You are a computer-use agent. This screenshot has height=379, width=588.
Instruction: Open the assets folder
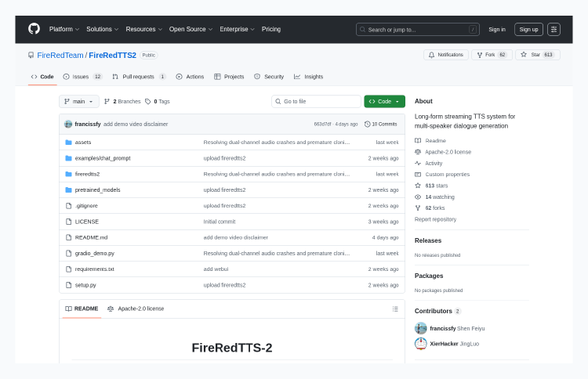(83, 143)
